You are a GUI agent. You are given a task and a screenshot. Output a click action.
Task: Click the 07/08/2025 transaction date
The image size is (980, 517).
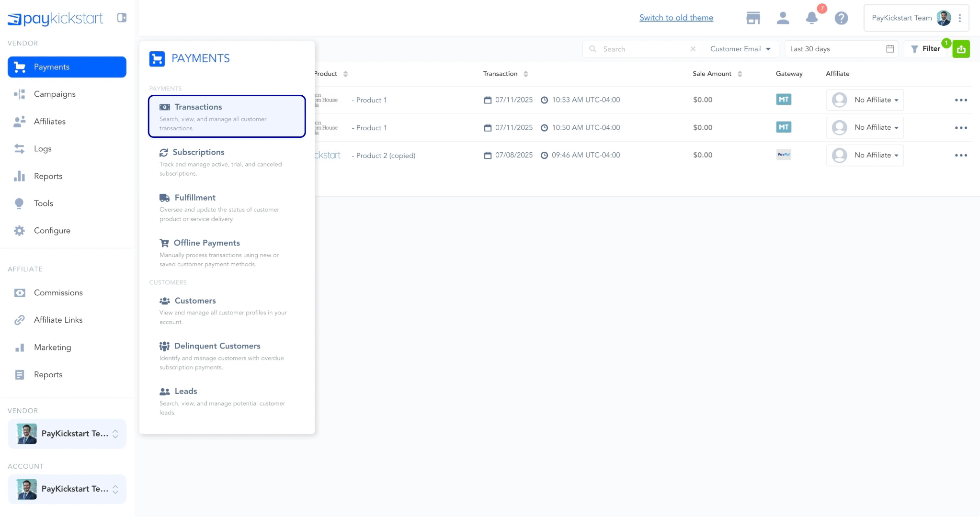tap(514, 155)
